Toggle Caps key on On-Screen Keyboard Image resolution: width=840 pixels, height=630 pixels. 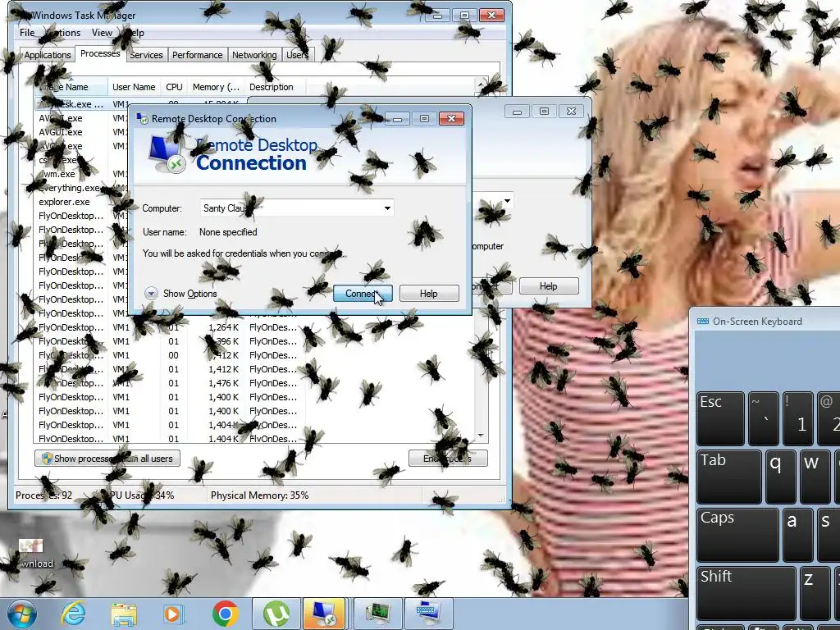coord(737,535)
